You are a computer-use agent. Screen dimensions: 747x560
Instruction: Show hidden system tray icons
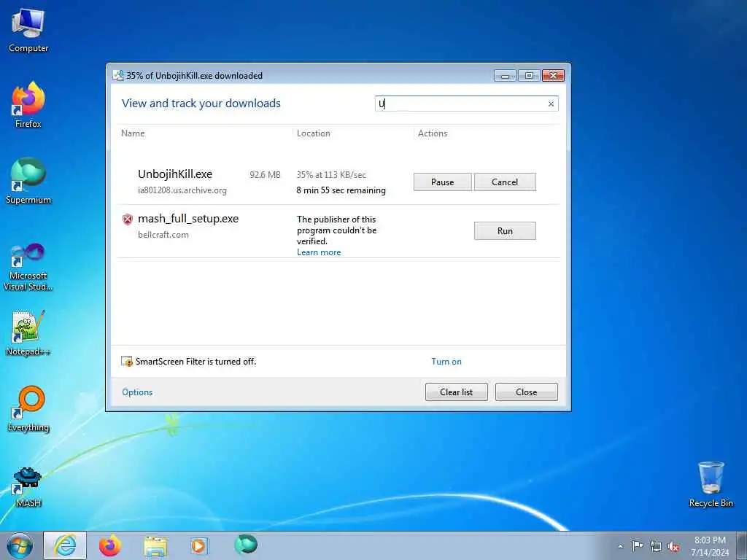coord(620,546)
